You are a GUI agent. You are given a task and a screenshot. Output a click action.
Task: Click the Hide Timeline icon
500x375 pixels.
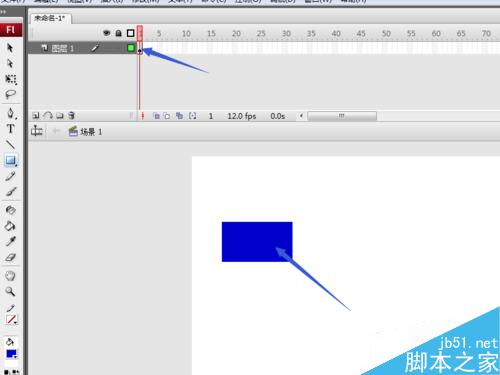[36, 131]
